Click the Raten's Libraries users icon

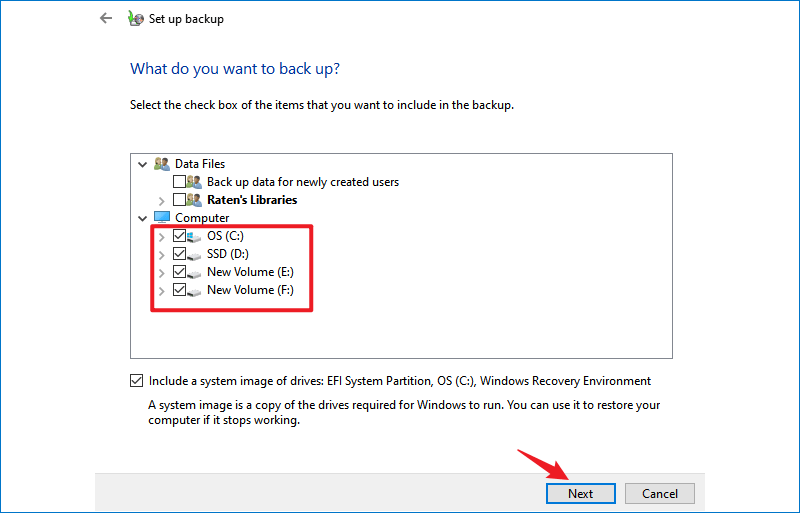tap(194, 200)
